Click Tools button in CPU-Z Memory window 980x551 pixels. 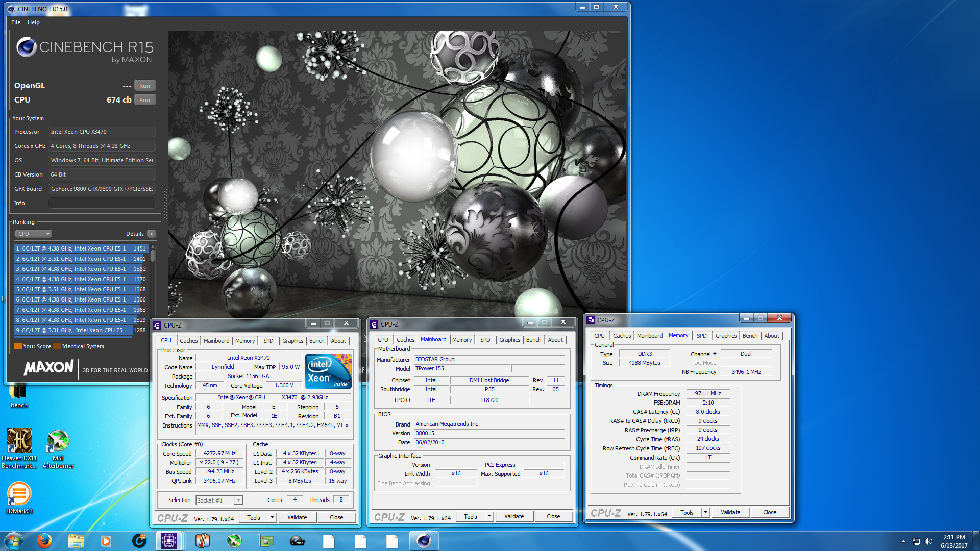tap(687, 512)
